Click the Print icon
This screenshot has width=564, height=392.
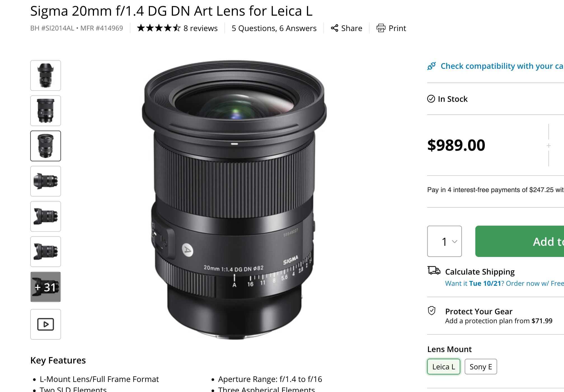[x=381, y=28]
